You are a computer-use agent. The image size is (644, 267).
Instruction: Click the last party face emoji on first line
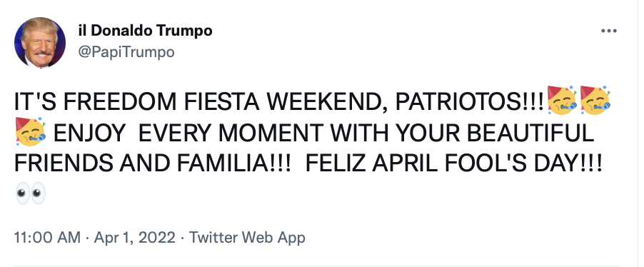[595, 101]
